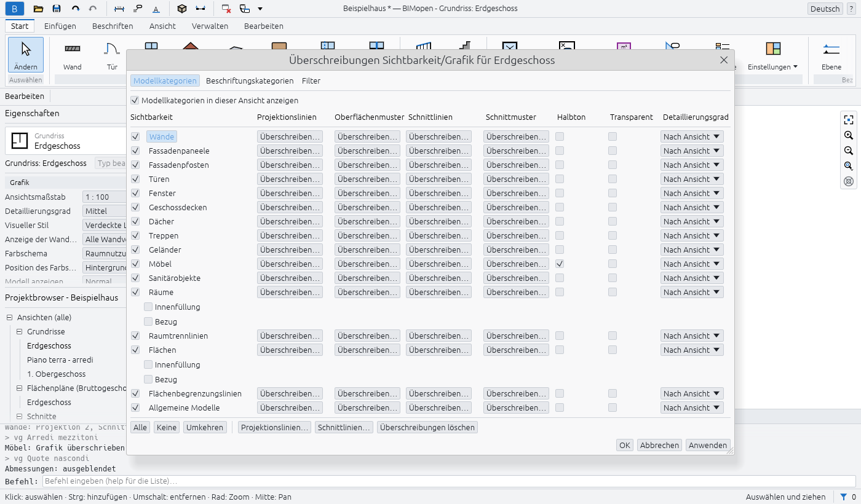Collapse the Ansichten (alle) tree node
Screen dimensions: 861x504
(10, 318)
